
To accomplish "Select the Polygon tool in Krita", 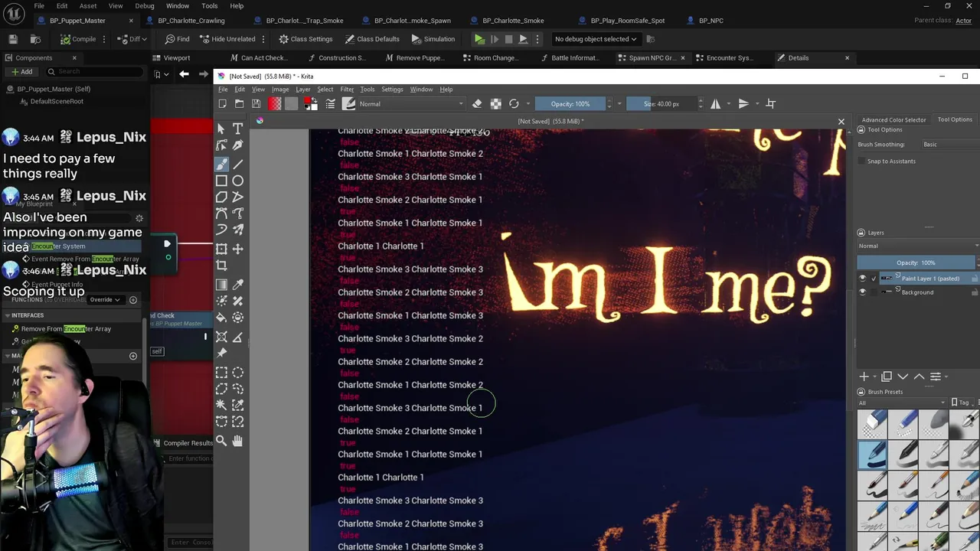I will [x=221, y=197].
